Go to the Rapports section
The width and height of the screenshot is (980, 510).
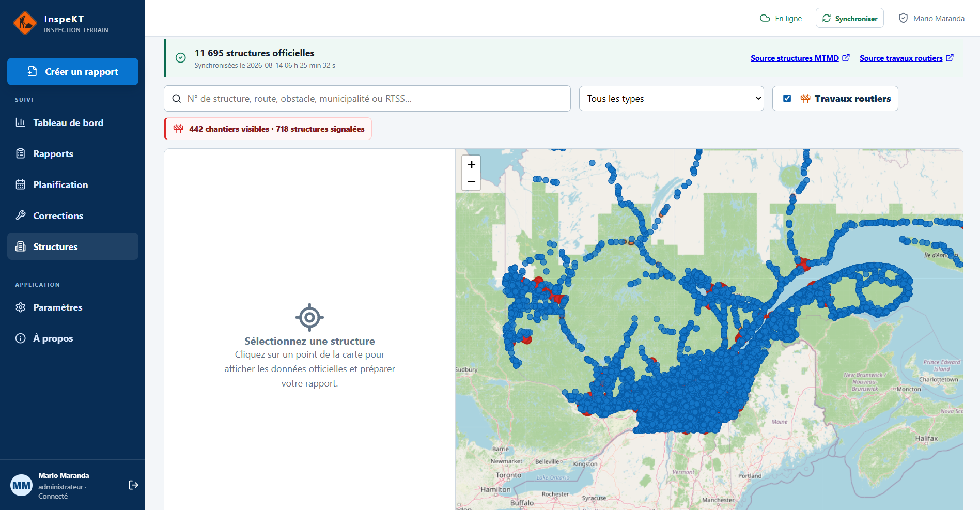pos(73,154)
